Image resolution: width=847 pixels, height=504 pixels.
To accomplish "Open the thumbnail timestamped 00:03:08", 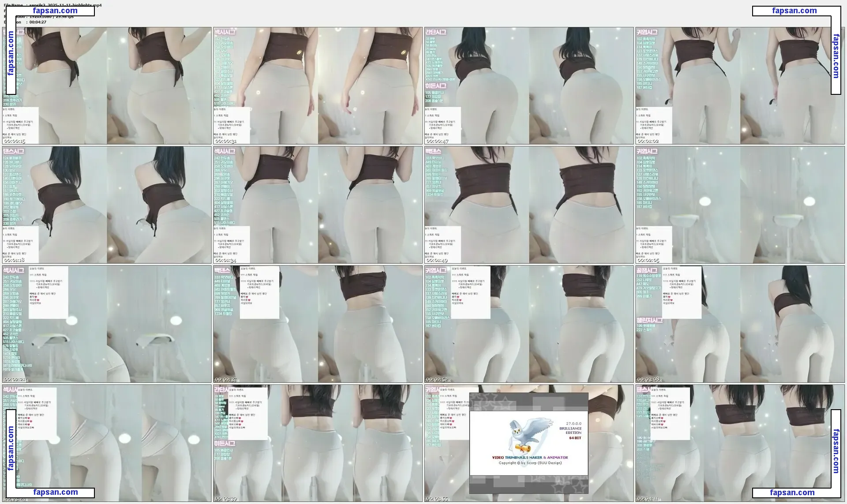I will pos(740,324).
